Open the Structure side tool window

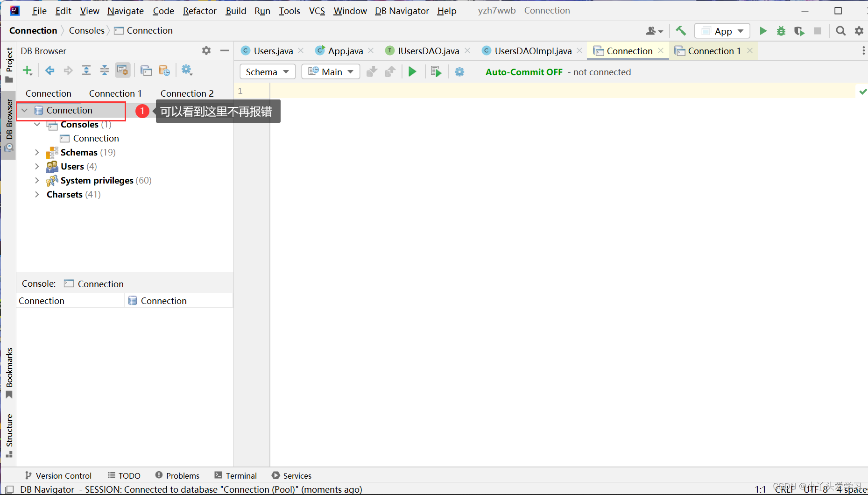click(x=9, y=436)
